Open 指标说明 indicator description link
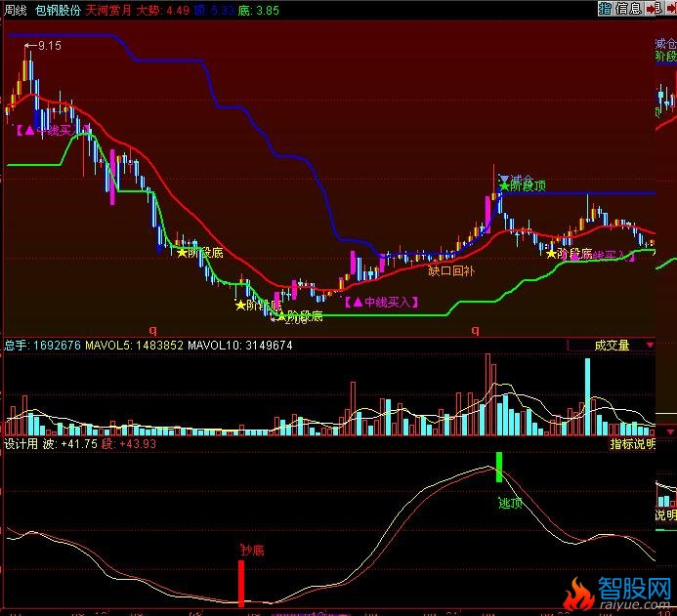Viewport: 677px width, 616px height. click(631, 443)
